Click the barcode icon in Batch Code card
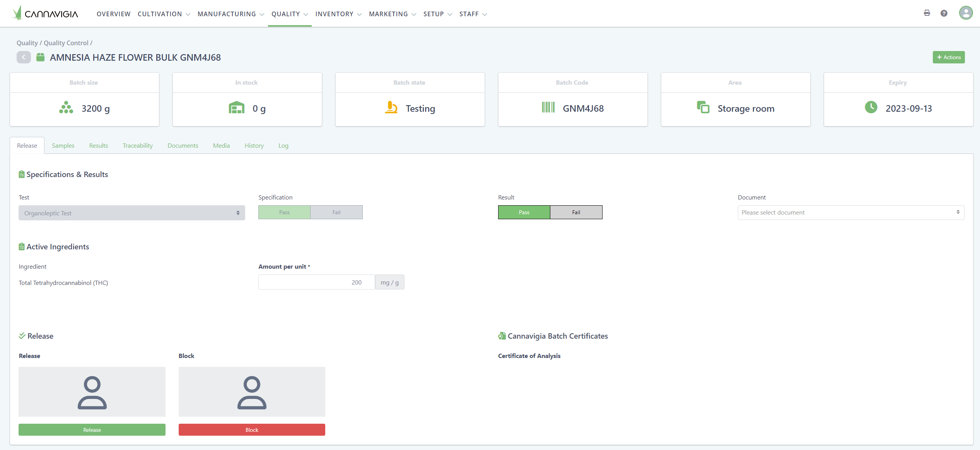 point(548,107)
